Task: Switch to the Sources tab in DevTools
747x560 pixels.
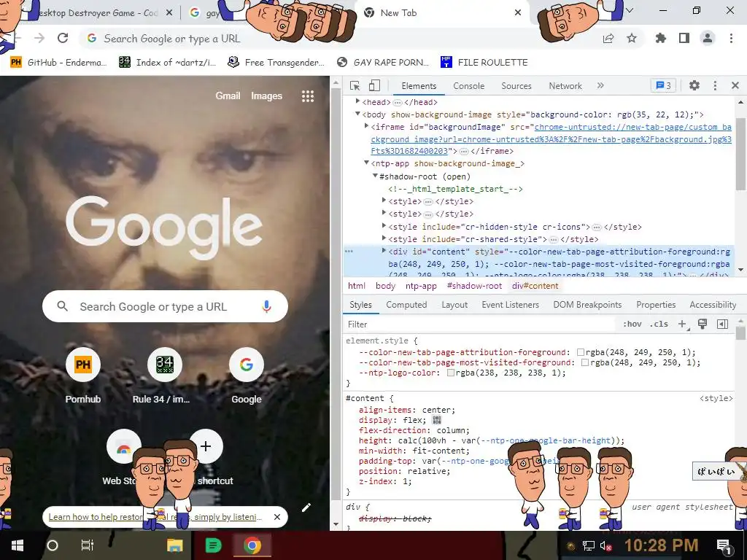Action: coord(516,86)
